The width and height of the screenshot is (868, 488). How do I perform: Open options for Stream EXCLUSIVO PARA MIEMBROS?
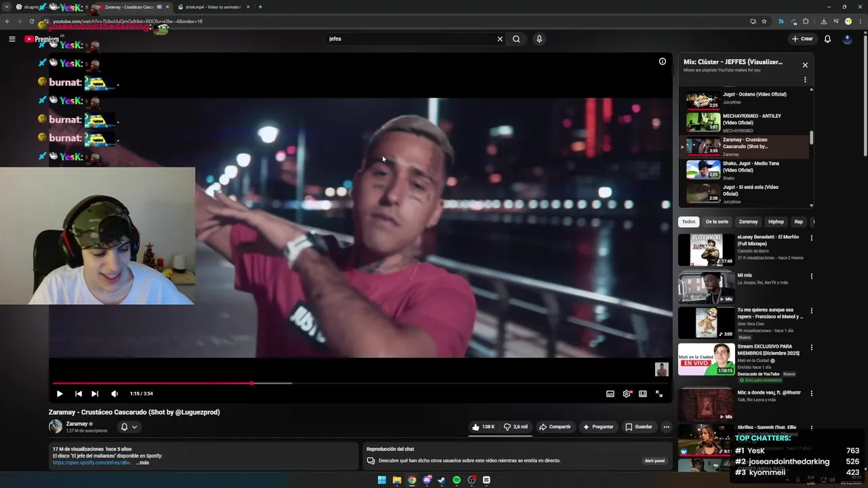pos(811,348)
